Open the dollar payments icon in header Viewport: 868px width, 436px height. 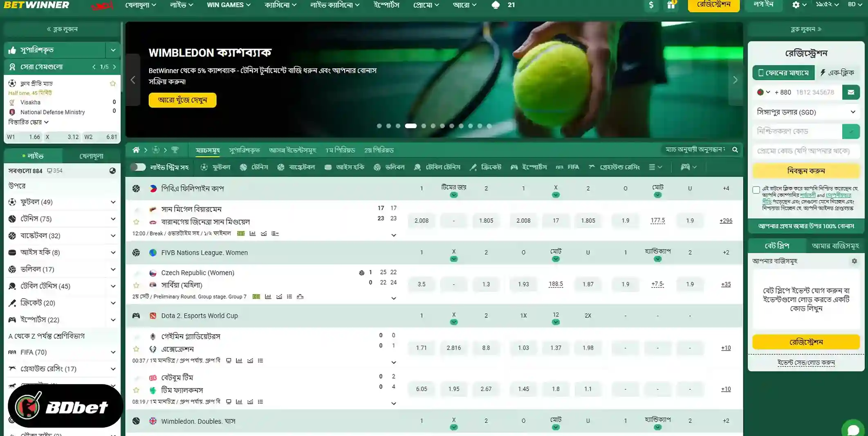[651, 5]
